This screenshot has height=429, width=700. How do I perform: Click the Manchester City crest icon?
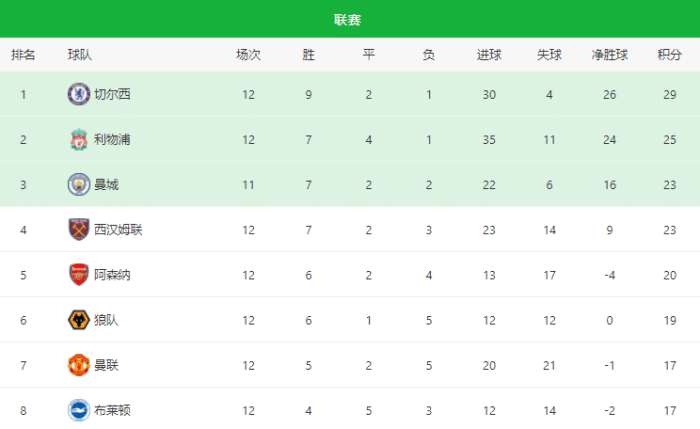tap(78, 184)
